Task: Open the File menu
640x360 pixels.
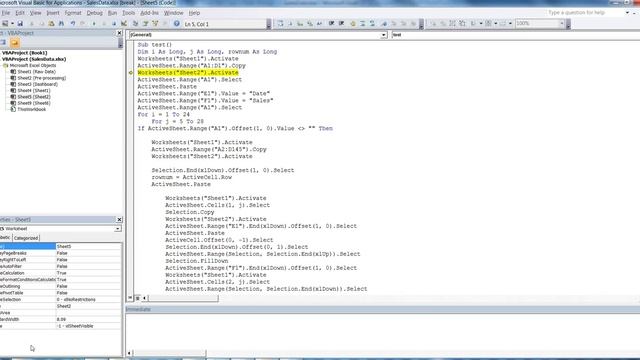Action: (x=5, y=13)
